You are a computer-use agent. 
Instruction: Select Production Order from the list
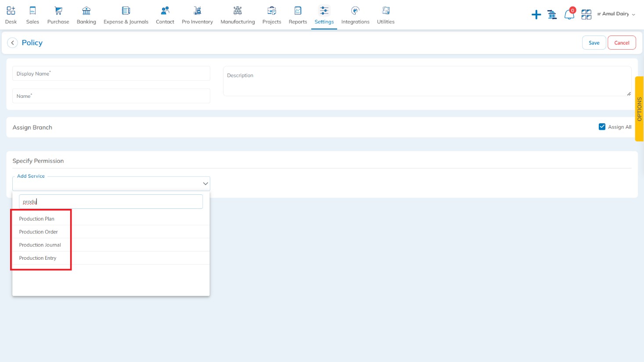pyautogui.click(x=111, y=232)
